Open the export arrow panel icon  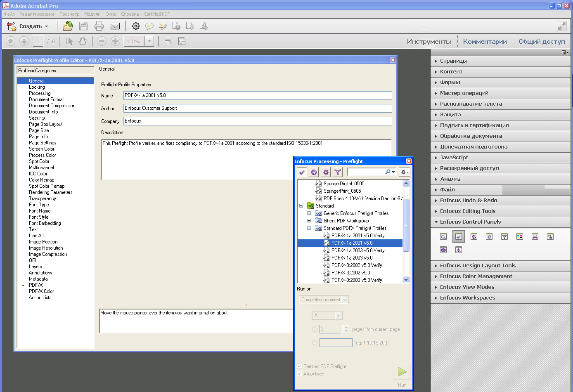pyautogui.click(x=550, y=236)
